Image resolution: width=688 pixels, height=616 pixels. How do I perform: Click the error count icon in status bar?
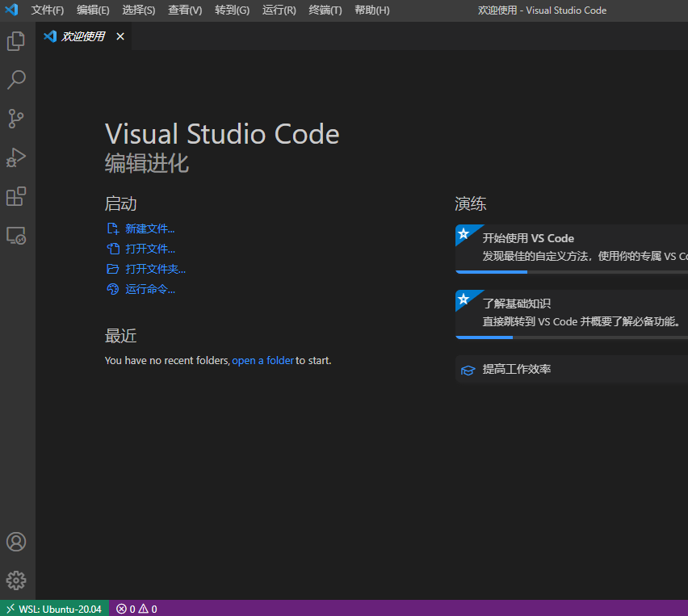pos(122,609)
